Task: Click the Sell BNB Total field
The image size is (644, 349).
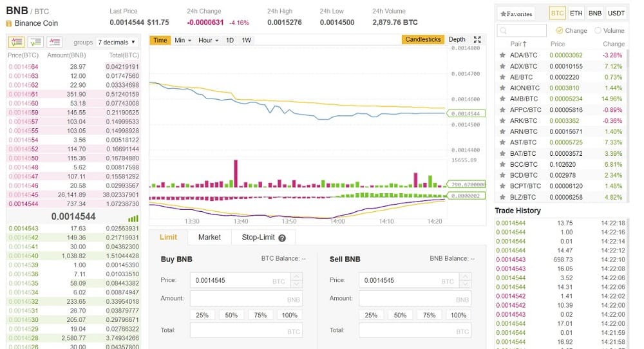Action: point(415,330)
